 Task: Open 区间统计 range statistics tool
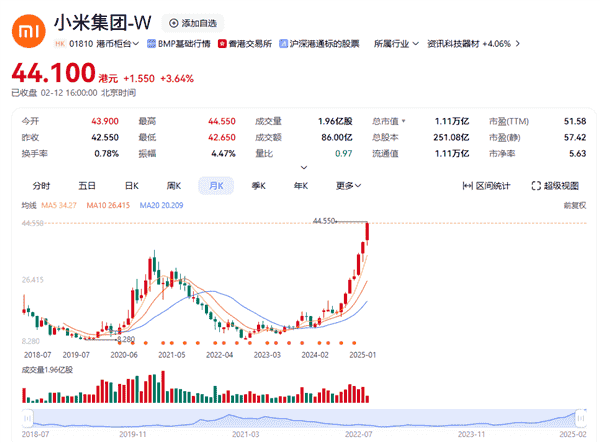pos(486,185)
